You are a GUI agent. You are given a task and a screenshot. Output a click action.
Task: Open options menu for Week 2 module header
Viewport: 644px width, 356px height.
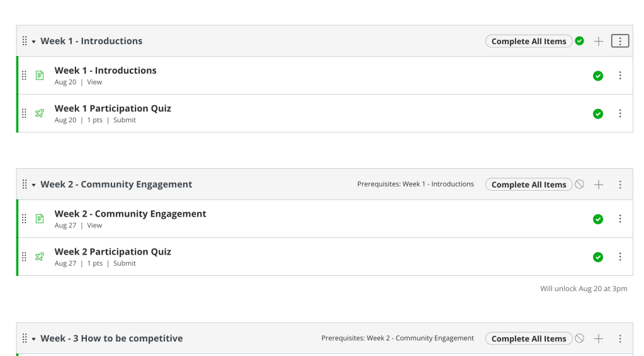pyautogui.click(x=620, y=185)
